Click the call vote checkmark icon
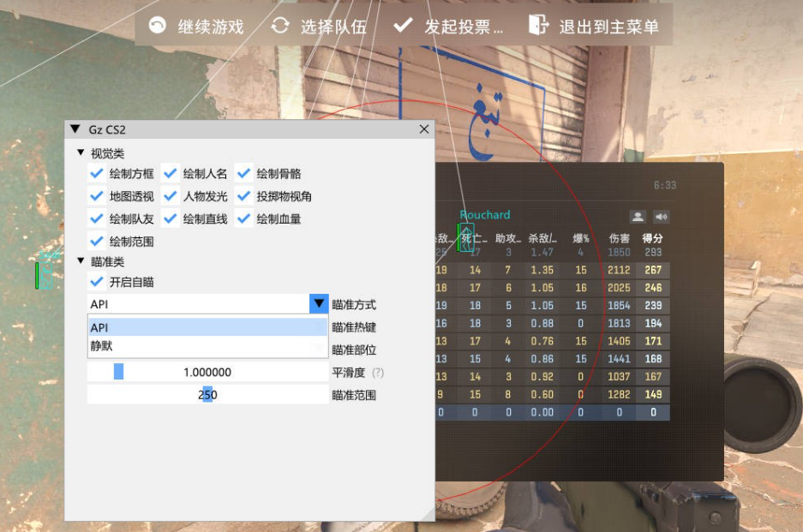Image resolution: width=803 pixels, height=532 pixels. click(x=403, y=25)
